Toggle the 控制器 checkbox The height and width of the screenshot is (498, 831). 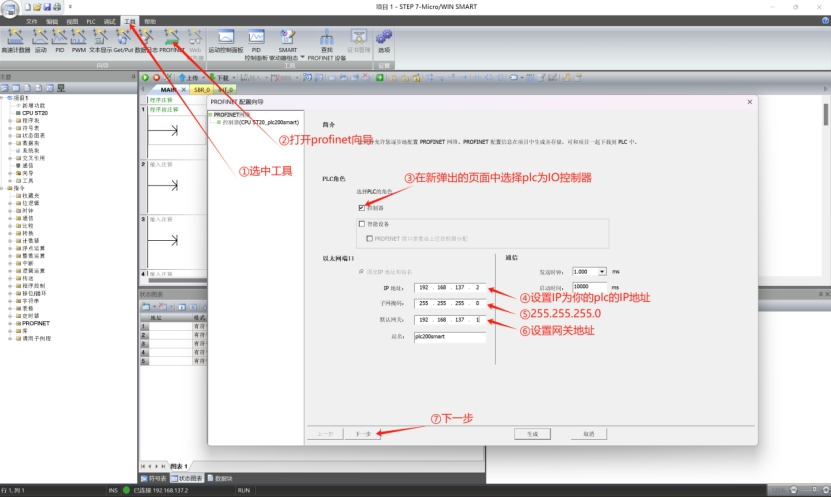pyautogui.click(x=362, y=208)
